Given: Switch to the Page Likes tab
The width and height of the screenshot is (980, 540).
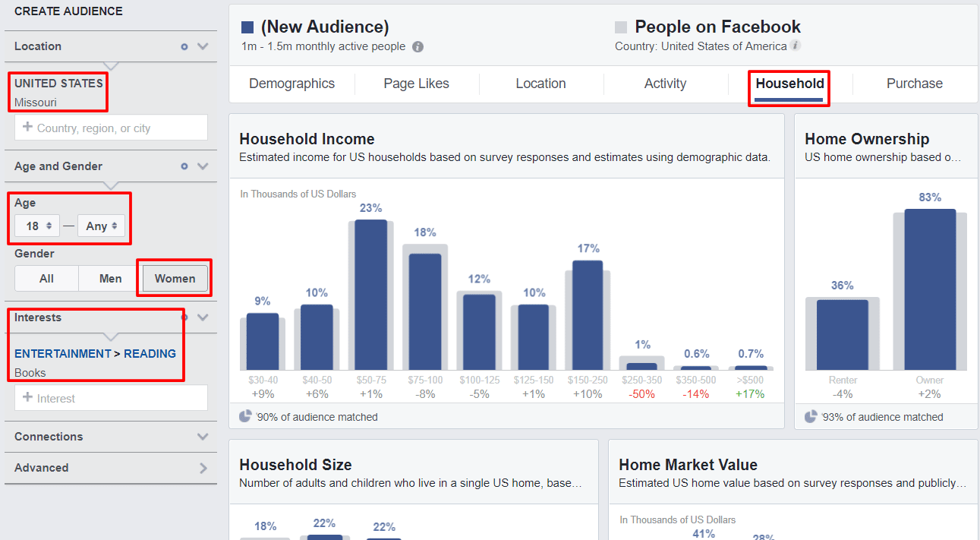Looking at the screenshot, I should [x=417, y=84].
